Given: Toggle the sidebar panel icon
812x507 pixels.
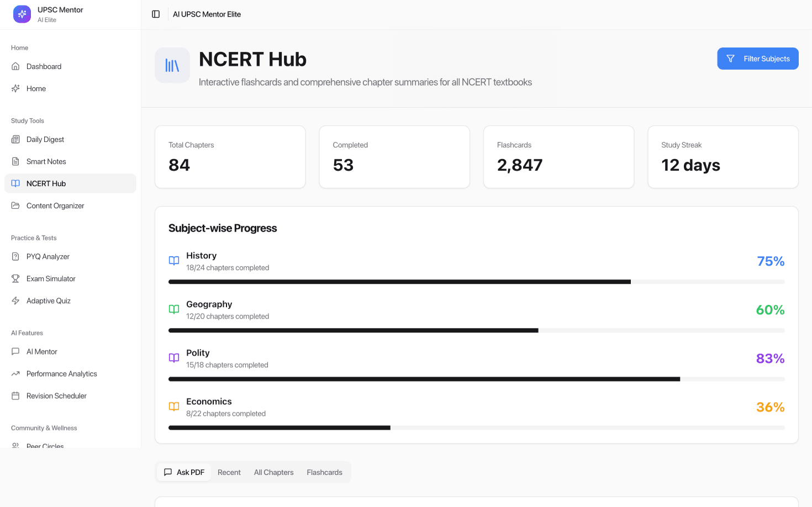Looking at the screenshot, I should [156, 14].
